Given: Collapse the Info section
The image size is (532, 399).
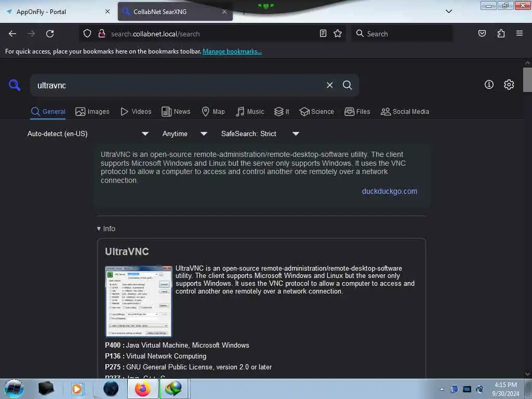Looking at the screenshot, I should pyautogui.click(x=106, y=229).
